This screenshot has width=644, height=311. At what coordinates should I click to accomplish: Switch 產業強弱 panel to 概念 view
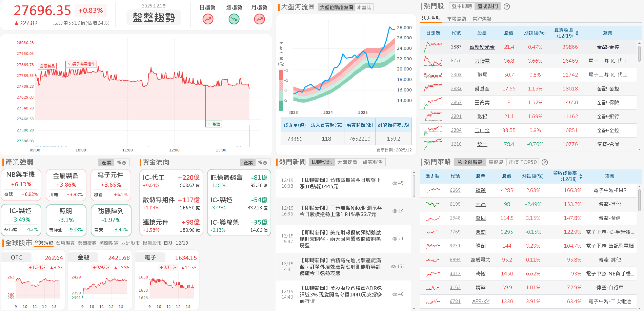tap(122, 162)
